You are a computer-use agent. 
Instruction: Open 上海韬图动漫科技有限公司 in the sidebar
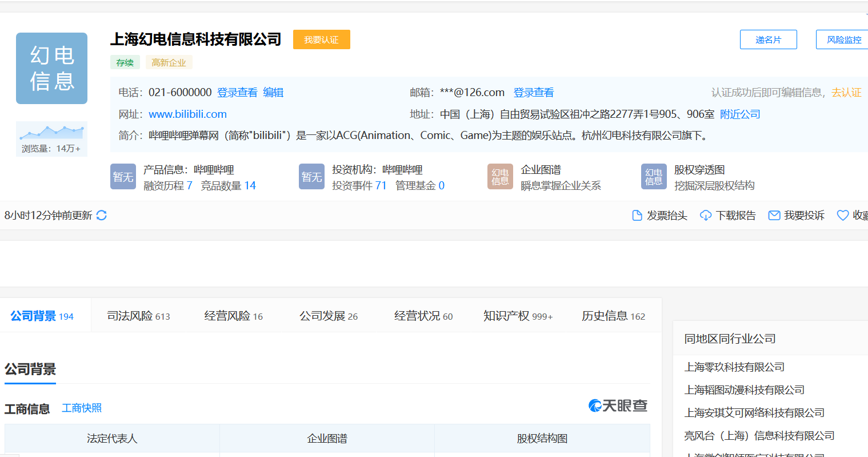pos(745,390)
